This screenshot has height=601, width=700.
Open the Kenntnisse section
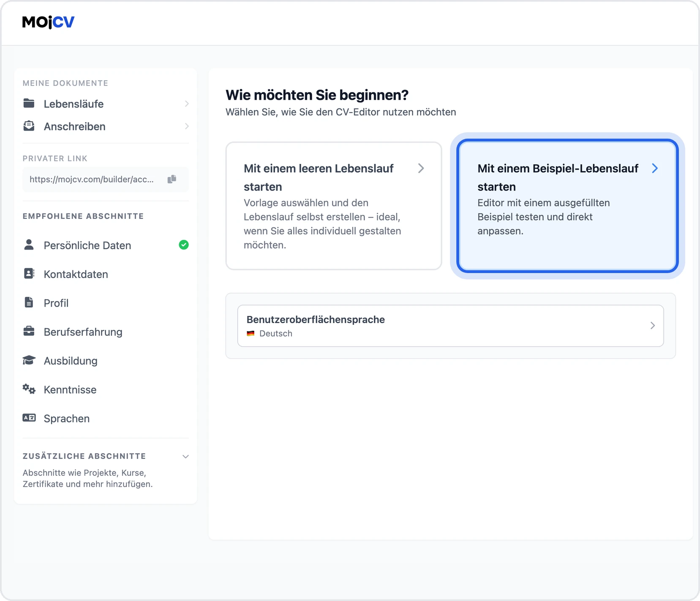pyautogui.click(x=106, y=389)
